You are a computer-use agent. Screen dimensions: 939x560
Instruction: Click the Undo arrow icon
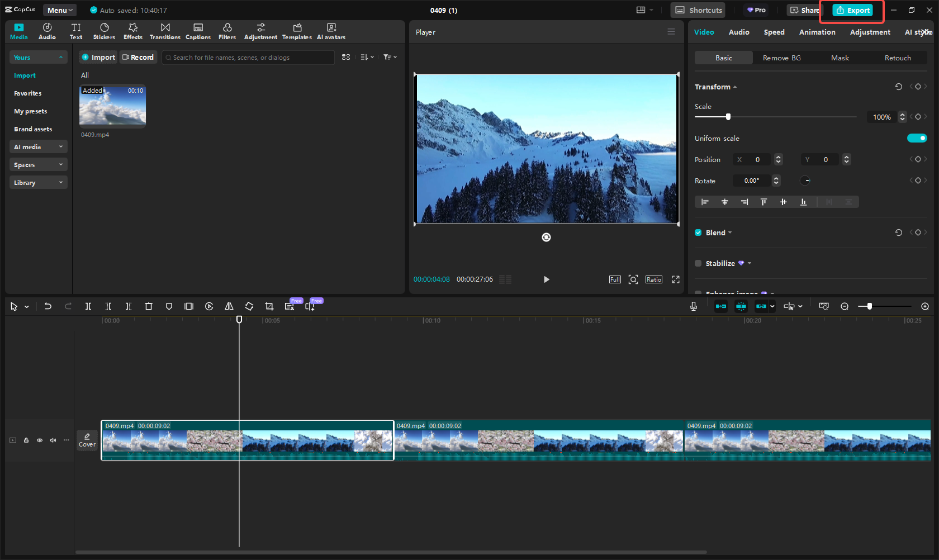[x=48, y=306]
